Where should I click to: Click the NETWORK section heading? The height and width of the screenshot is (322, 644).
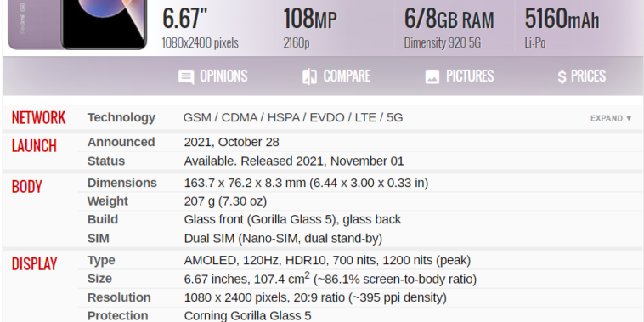pyautogui.click(x=38, y=118)
